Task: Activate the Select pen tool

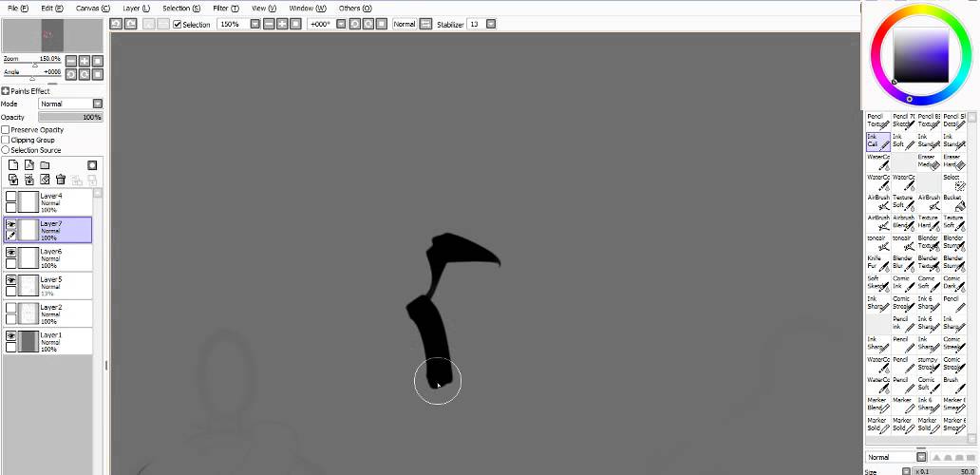Action: (x=953, y=181)
